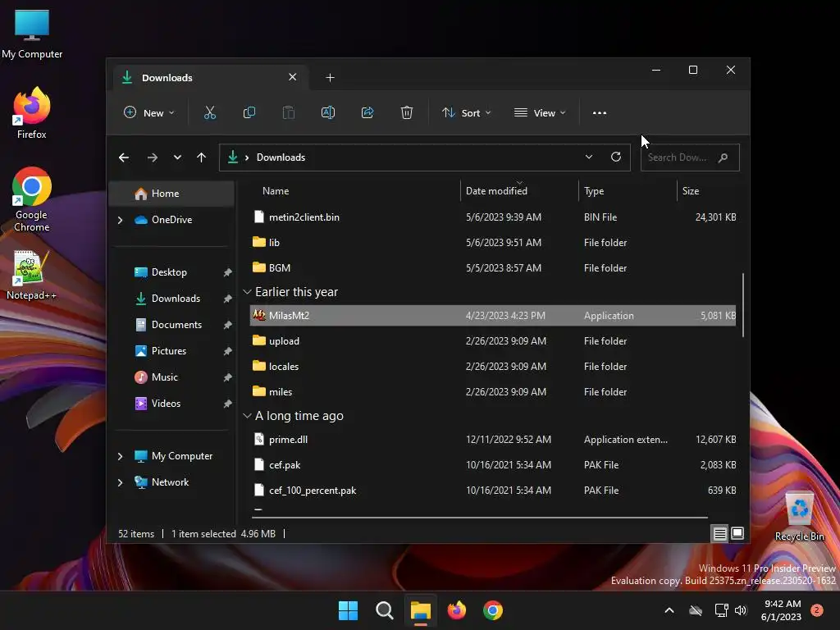The height and width of the screenshot is (630, 840).
Task: Open the clock and date in taskbar
Action: 782,610
